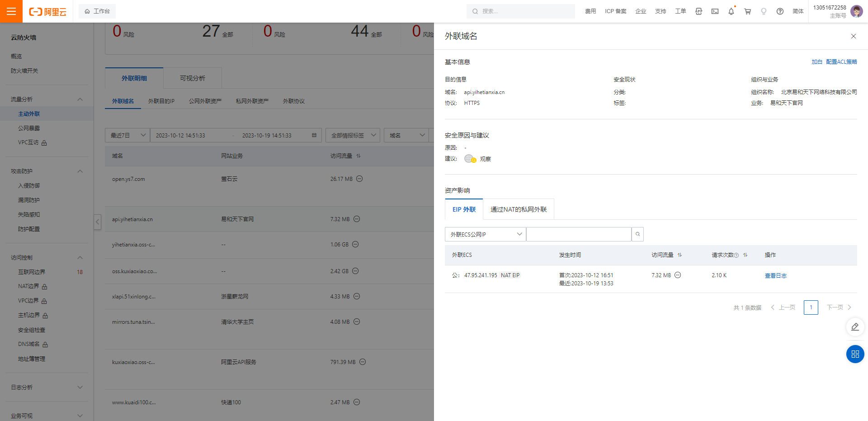Click more icon beside open.ys7.com traffic
This screenshot has width=868, height=421.
click(x=359, y=179)
